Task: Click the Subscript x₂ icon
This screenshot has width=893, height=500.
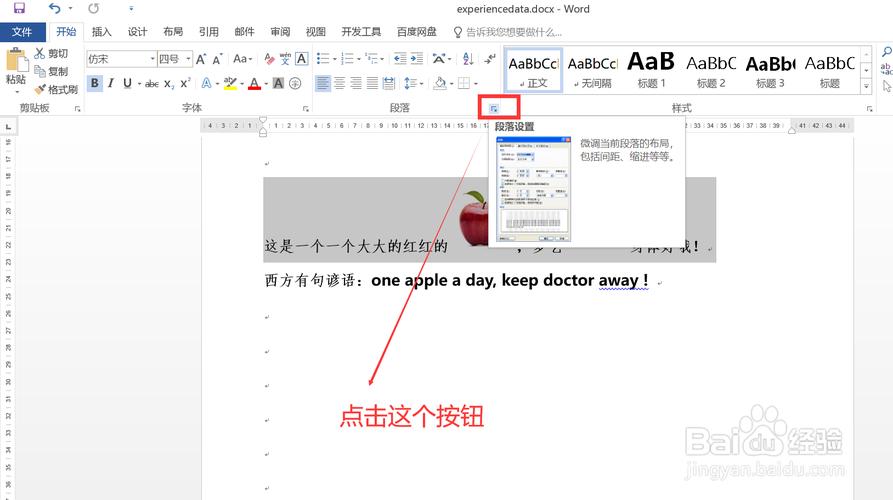Action: [169, 83]
